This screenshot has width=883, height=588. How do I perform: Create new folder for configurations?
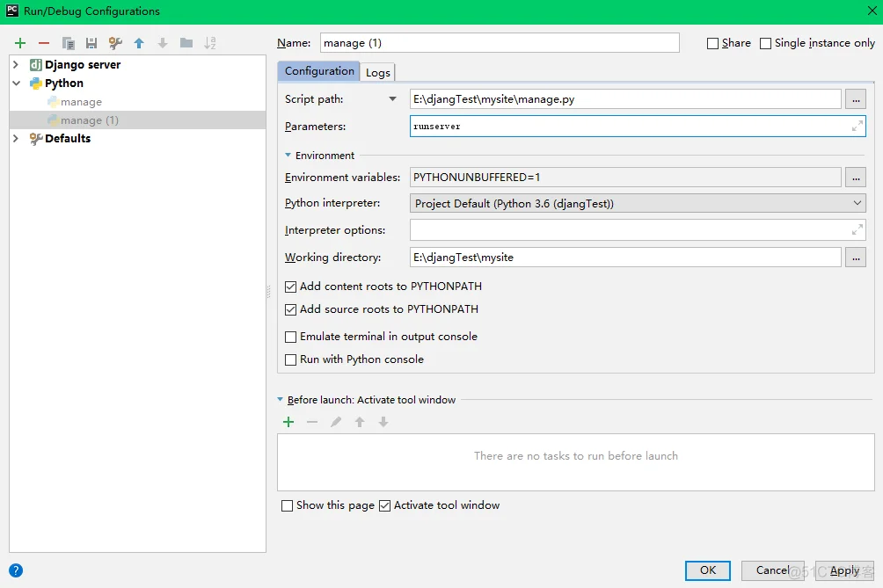click(x=186, y=43)
